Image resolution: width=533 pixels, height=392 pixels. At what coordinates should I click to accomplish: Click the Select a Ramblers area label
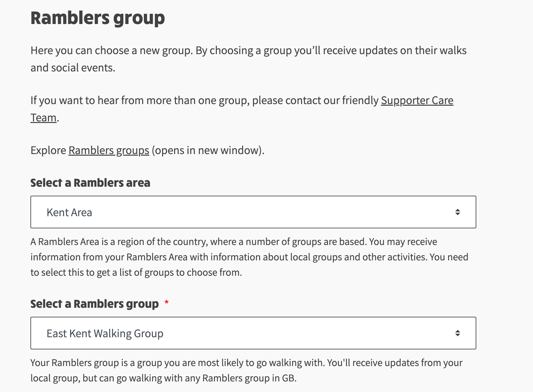click(90, 183)
